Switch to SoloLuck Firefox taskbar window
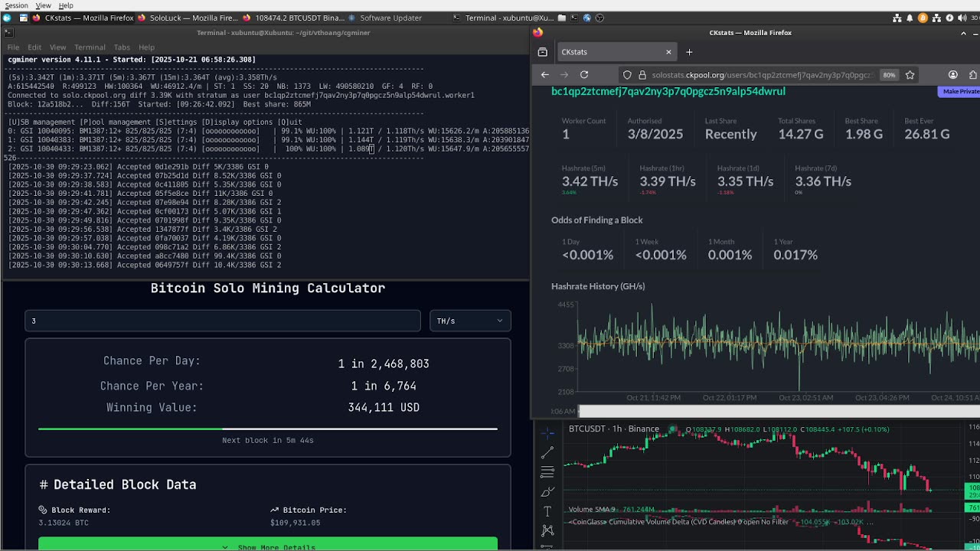980x551 pixels. point(188,18)
